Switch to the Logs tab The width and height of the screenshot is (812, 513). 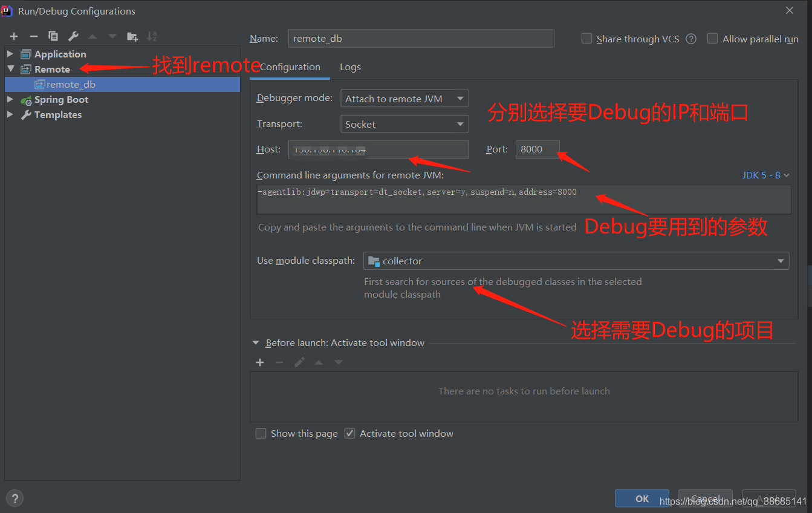[x=350, y=67]
